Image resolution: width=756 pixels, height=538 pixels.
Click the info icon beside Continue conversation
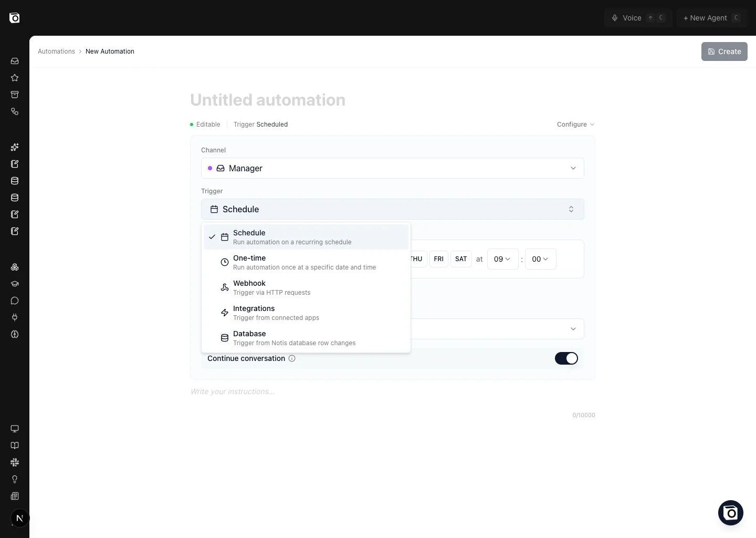click(292, 358)
